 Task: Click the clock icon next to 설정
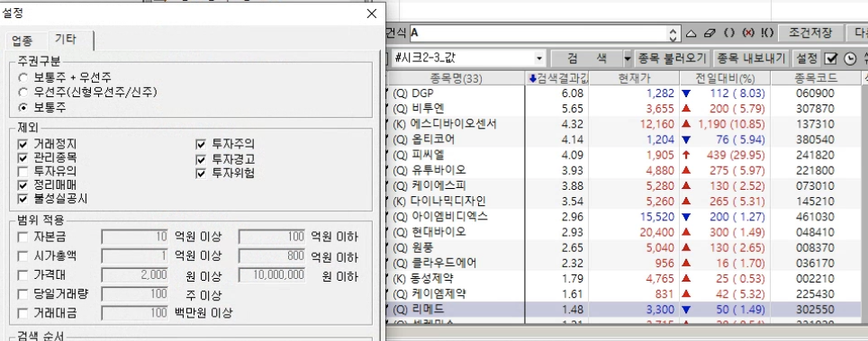[x=850, y=58]
